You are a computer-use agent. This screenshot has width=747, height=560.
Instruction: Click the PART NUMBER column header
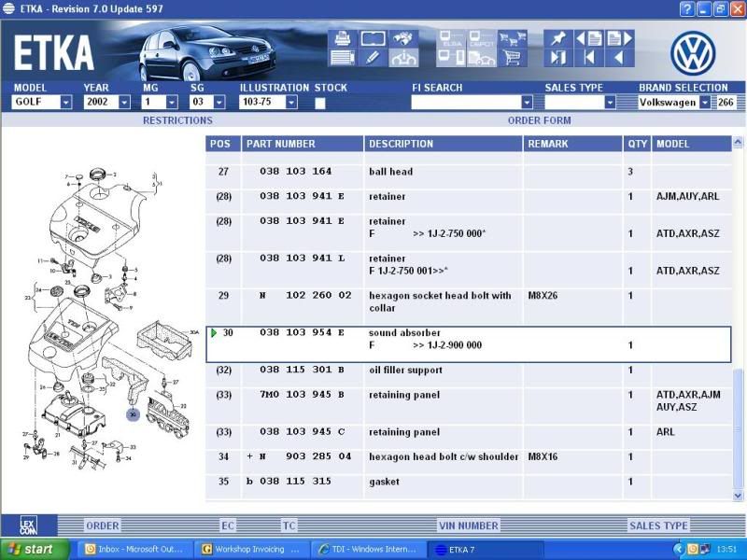302,144
